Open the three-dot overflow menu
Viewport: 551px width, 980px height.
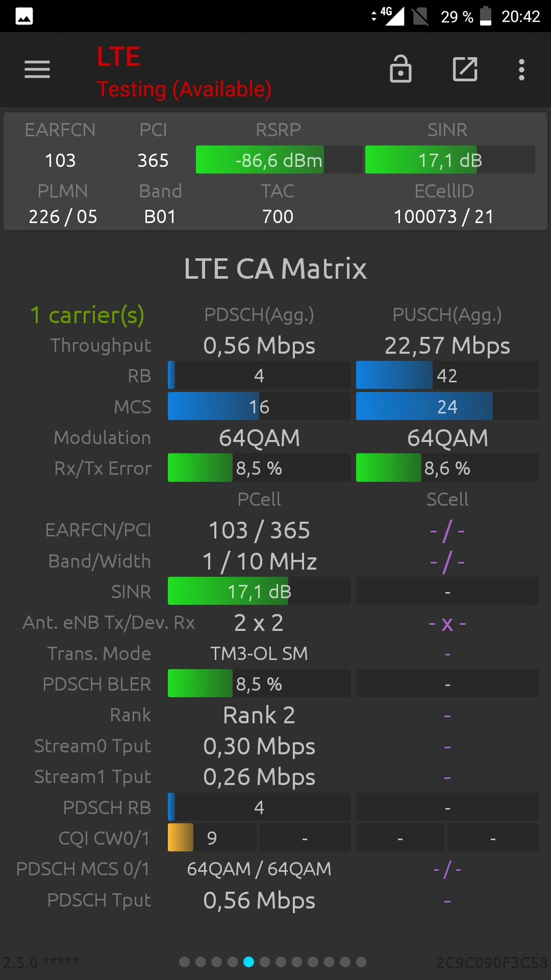pos(521,69)
